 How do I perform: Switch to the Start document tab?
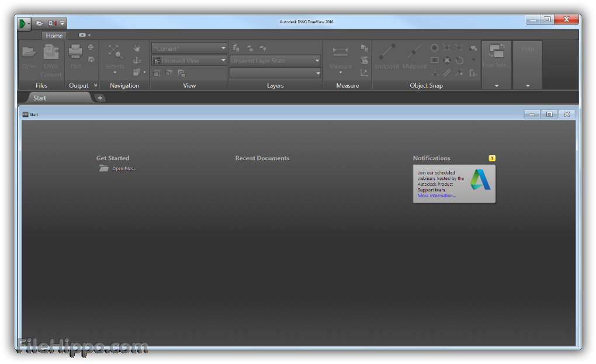coord(40,98)
